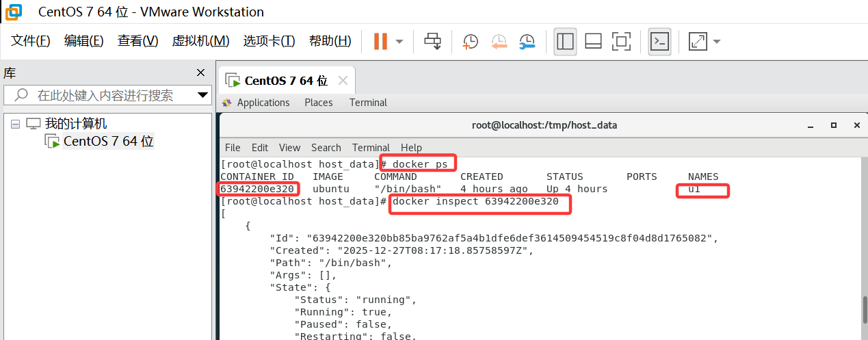
Task: Select CentOS 7 64 位 in library tree
Action: 108,142
